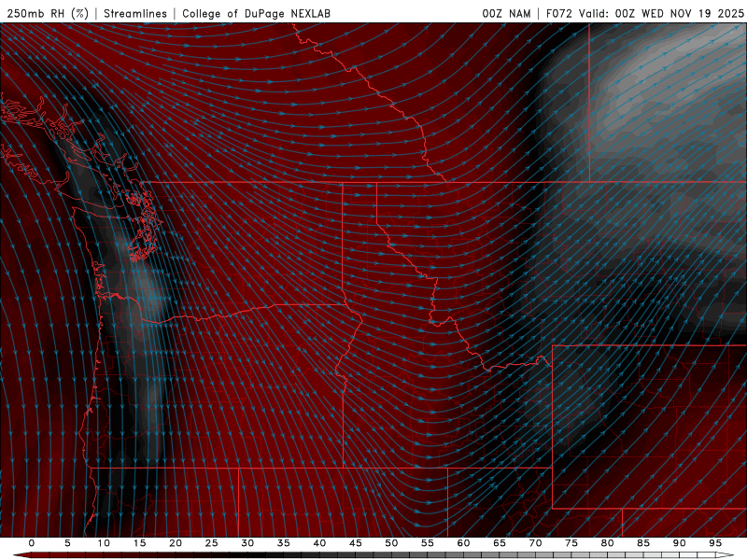
Task: Click the 35 label on the color scale
Action: point(284,543)
